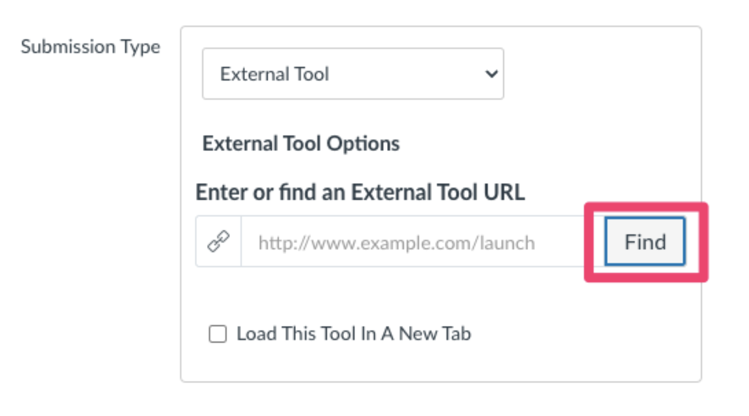Screen dimensions: 749x416
Task: Expand the Submission Type combo box
Action: tap(352, 74)
